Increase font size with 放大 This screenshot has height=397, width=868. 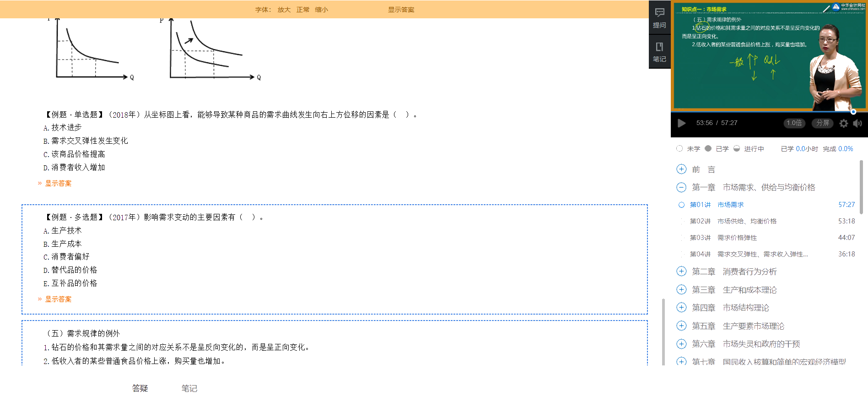[x=284, y=10]
